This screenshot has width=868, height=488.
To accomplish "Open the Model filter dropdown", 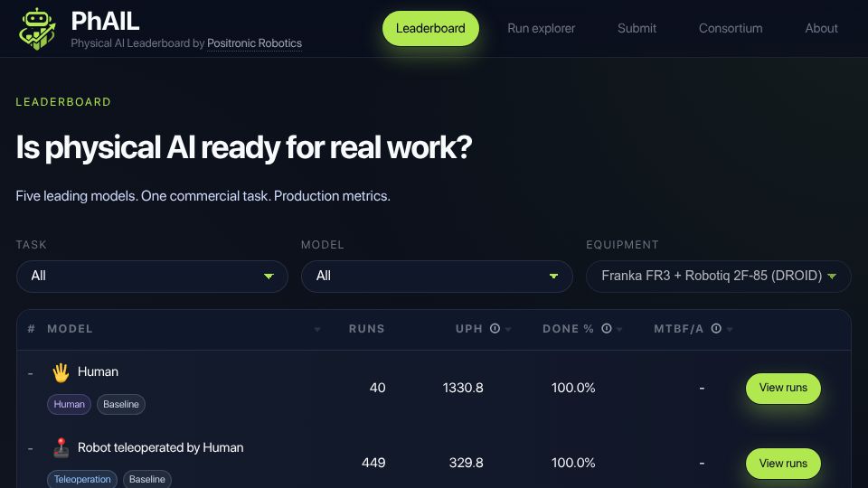I will click(437, 277).
